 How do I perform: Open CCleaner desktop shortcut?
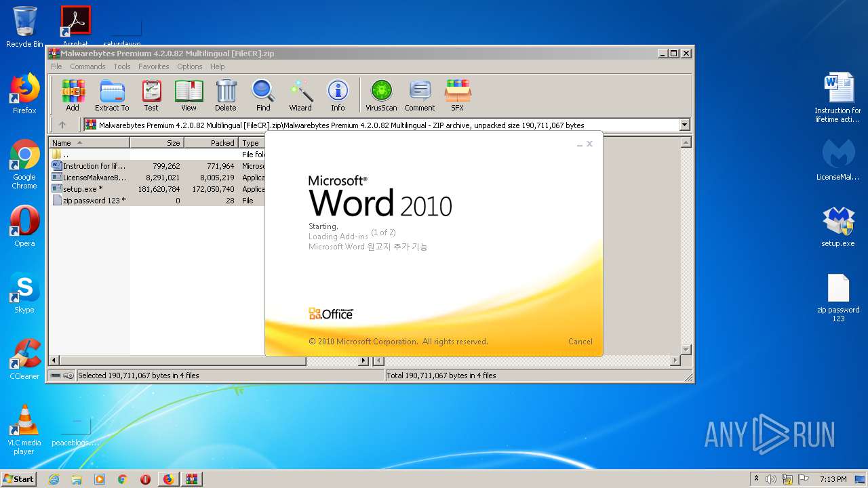pyautogui.click(x=24, y=359)
